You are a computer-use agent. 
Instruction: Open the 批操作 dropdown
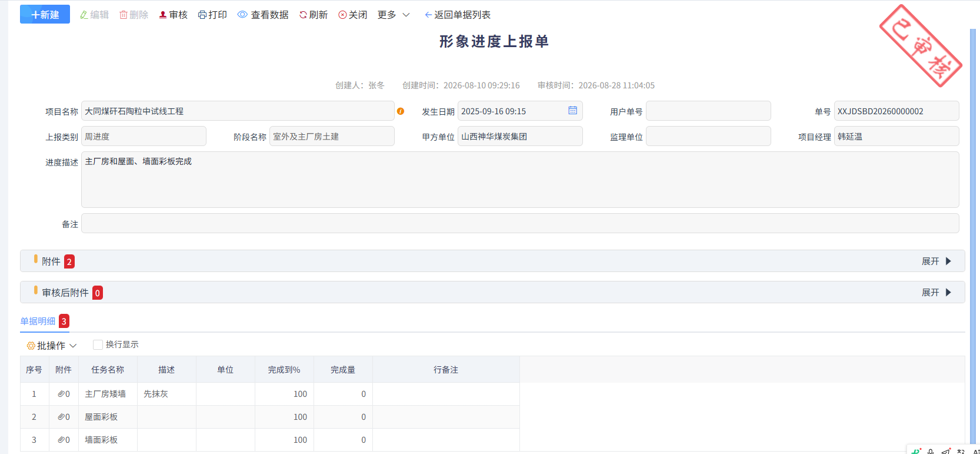(52, 346)
